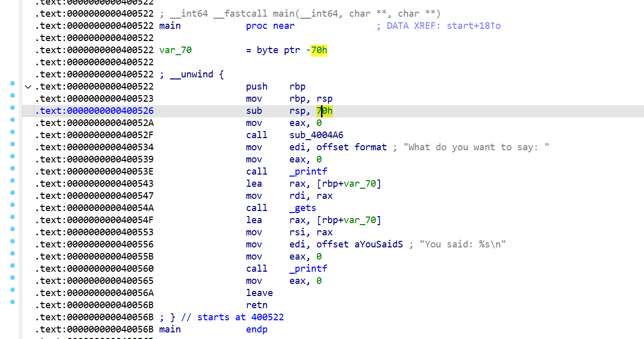Screen dimensions: 644x339
Task: Click "You said: %s\n" string comment
Action: pos(458,244)
